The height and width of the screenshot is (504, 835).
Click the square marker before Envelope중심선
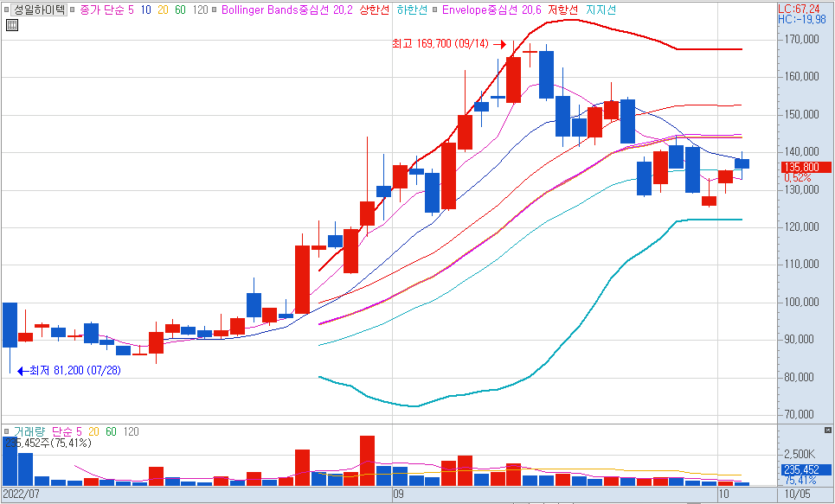[x=435, y=10]
